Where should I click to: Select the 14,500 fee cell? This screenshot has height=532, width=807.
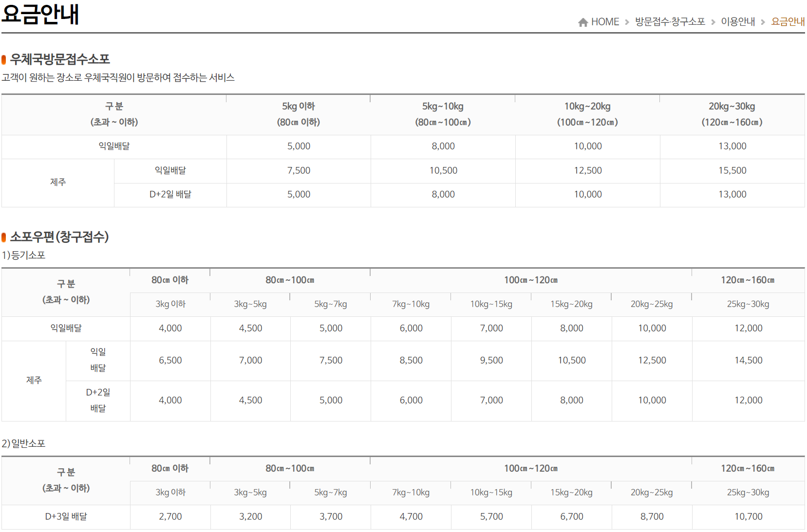tap(749, 361)
